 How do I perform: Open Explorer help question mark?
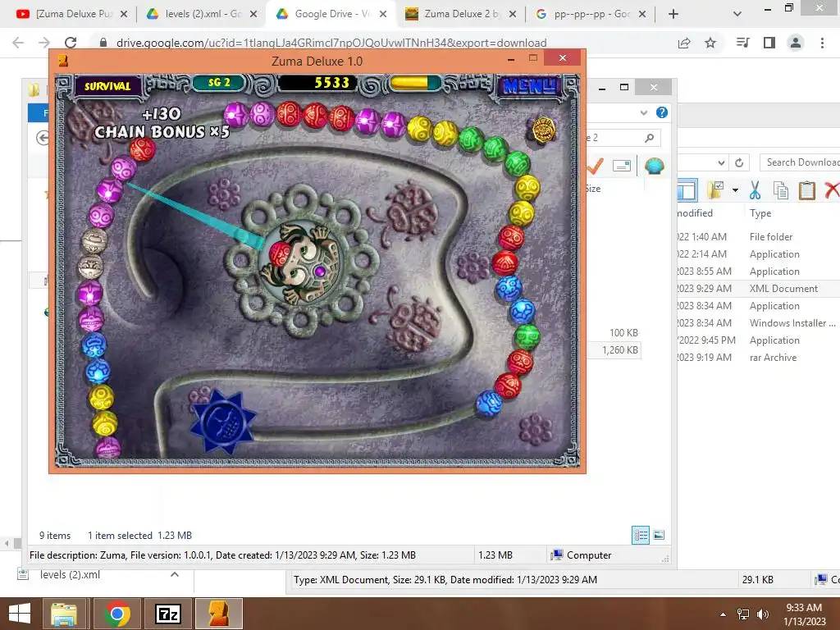662,112
